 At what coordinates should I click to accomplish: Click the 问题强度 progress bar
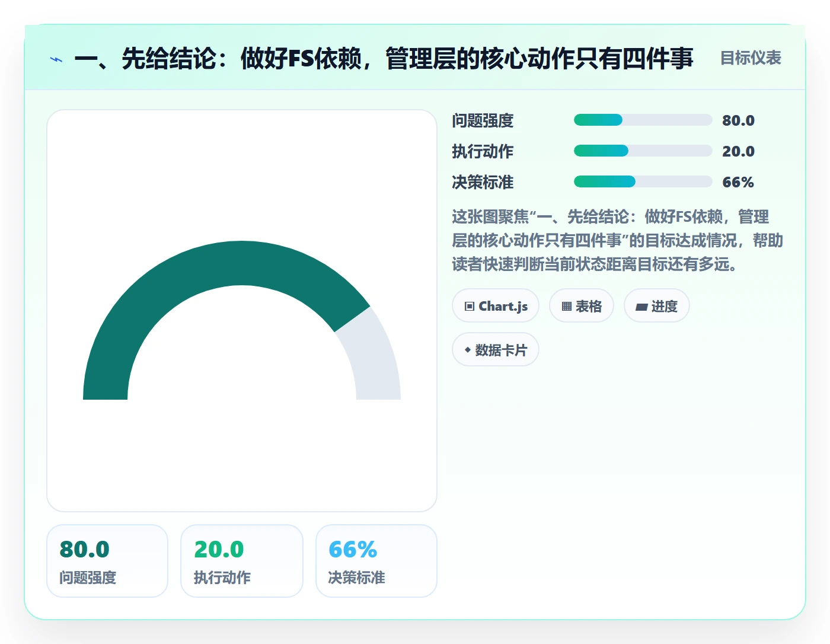(x=643, y=120)
